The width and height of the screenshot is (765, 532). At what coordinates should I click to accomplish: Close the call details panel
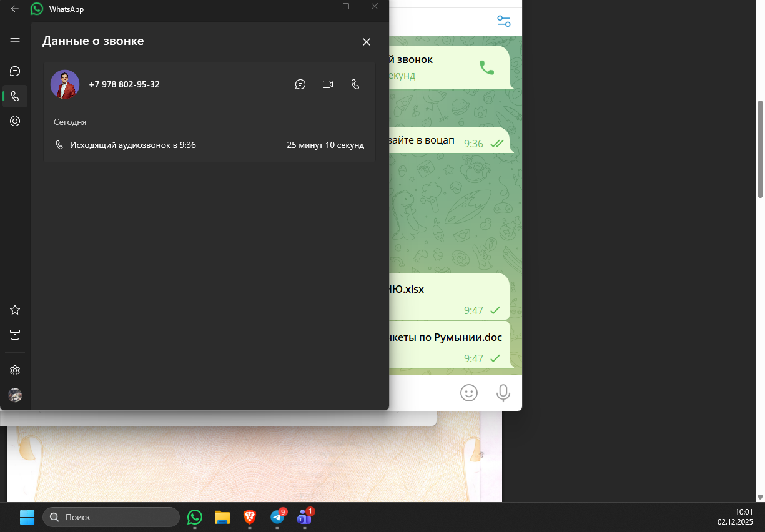tap(367, 42)
